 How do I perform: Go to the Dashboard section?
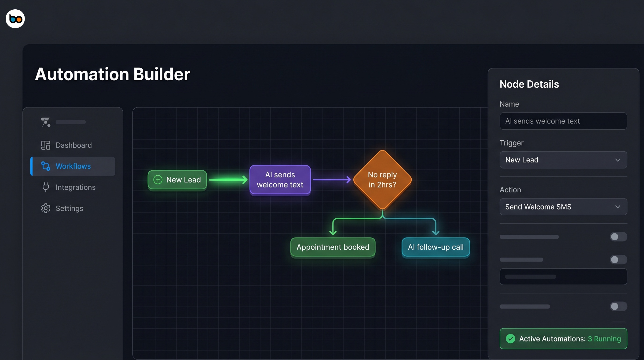point(73,145)
